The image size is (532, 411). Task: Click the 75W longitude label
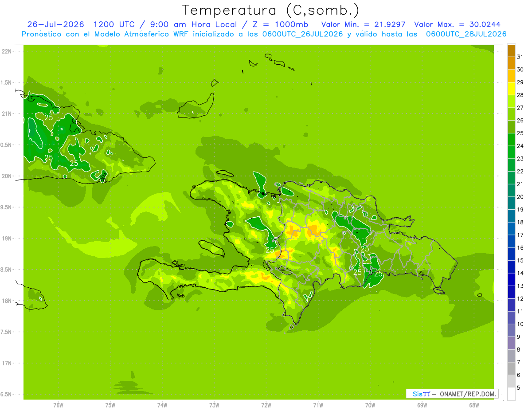click(110, 404)
